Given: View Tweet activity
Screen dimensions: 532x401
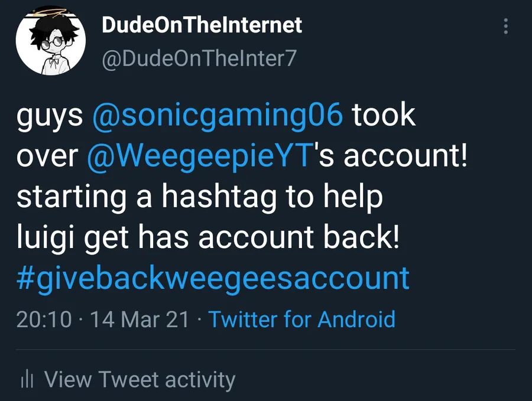Looking at the screenshot, I should click(x=140, y=379).
